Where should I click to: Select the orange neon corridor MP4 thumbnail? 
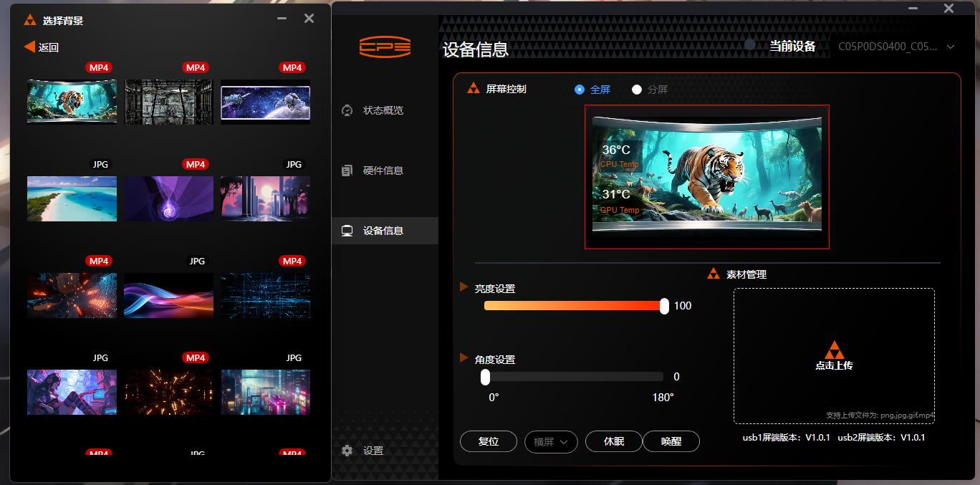coord(72,295)
